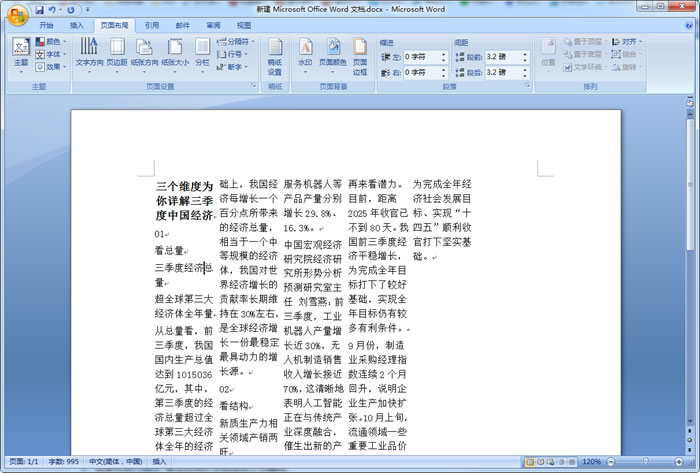Click the 水印 watermark icon
Image resolution: width=700 pixels, height=473 pixels.
[305, 52]
